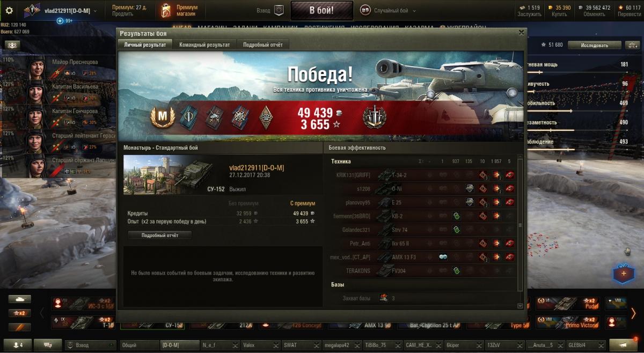The height and width of the screenshot is (353, 644).
Task: Expand the player account dropdown
Action: pyautogui.click(x=95, y=11)
